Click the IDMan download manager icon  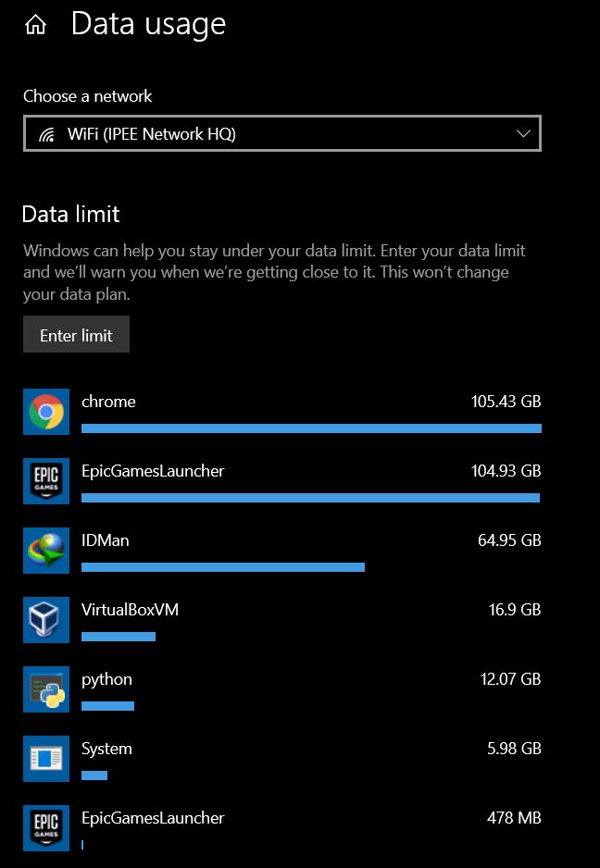[46, 551]
